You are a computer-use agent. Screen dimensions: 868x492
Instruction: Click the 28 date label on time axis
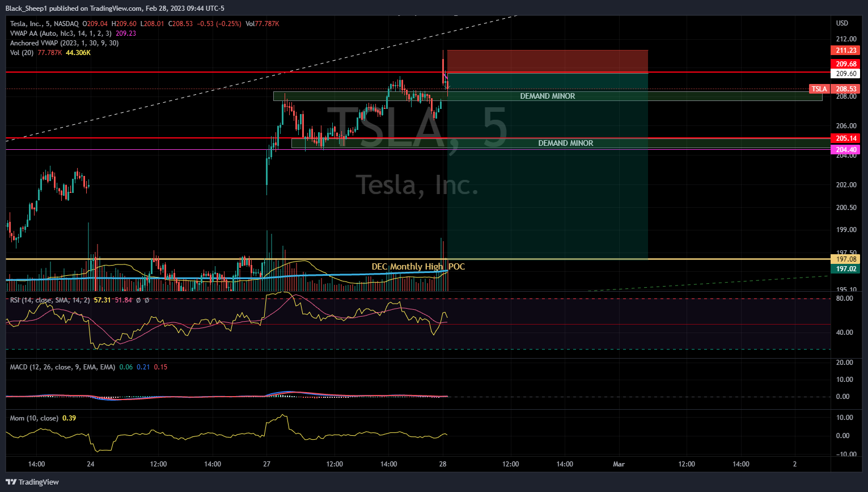click(443, 464)
